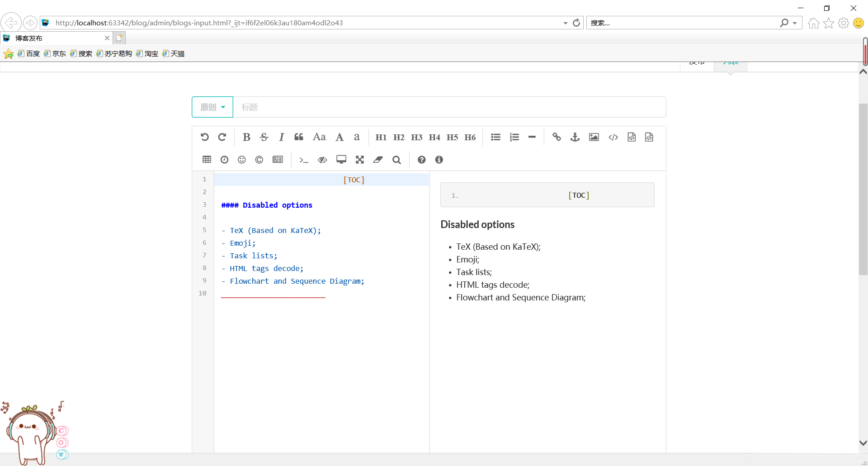Toggle full HTML preview window
Screen dimensions: 868x466
tap(341, 160)
